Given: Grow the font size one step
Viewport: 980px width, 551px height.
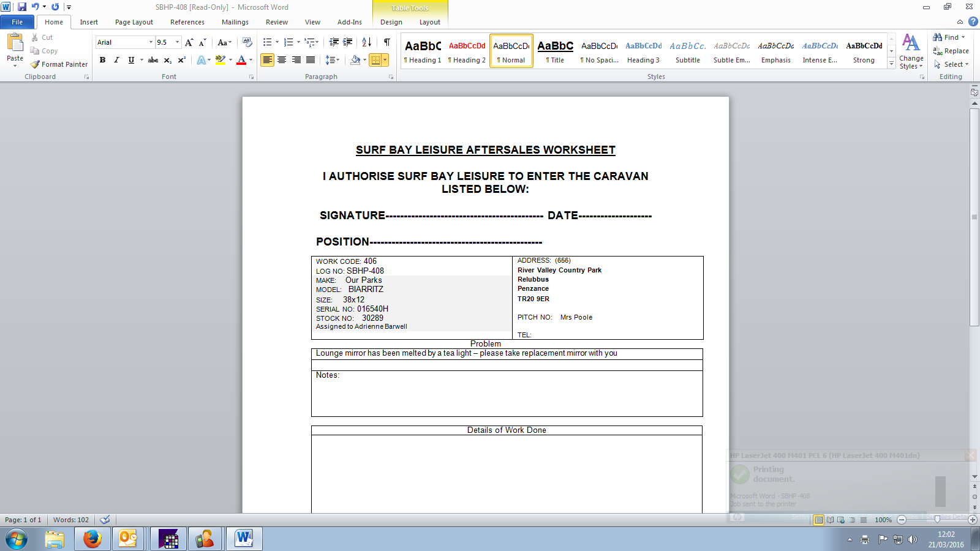Looking at the screenshot, I should point(189,42).
